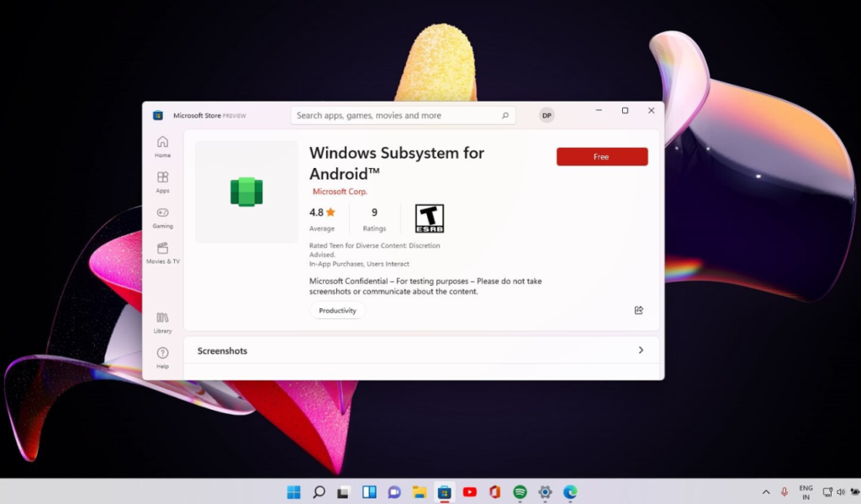This screenshot has width=861, height=504.
Task: Go to Home in Store sidebar
Action: (162, 146)
